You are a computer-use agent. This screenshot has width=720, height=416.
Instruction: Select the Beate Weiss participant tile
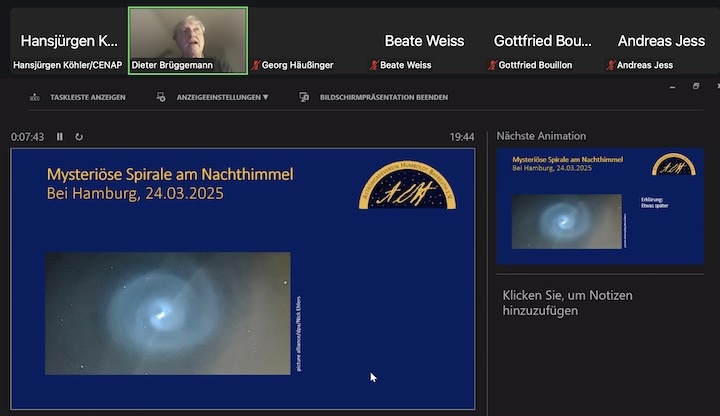424,40
